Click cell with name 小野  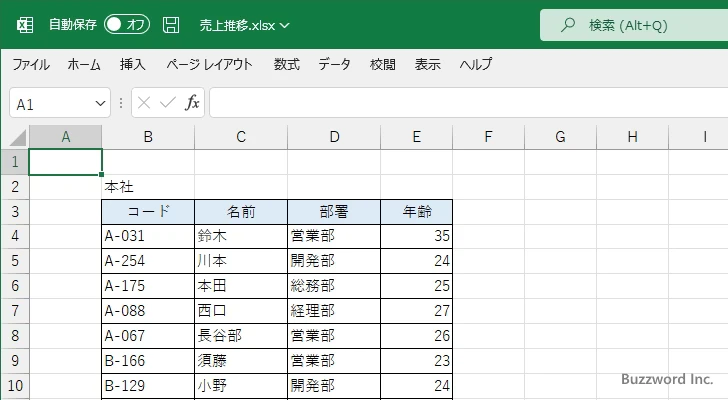(x=241, y=386)
